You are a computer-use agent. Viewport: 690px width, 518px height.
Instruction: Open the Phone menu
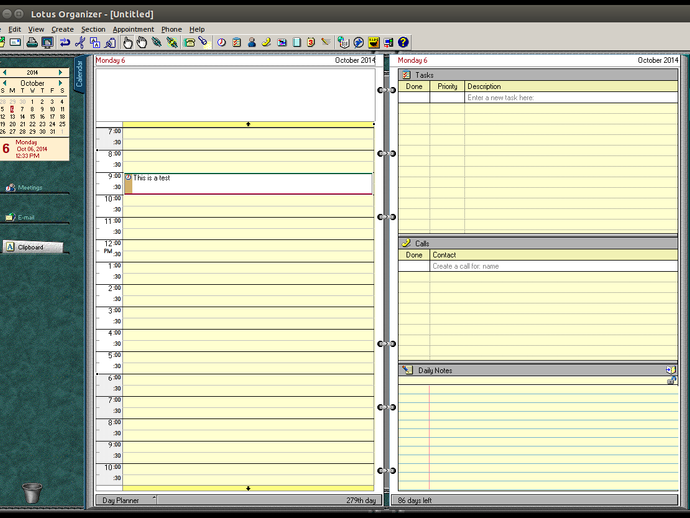click(172, 29)
